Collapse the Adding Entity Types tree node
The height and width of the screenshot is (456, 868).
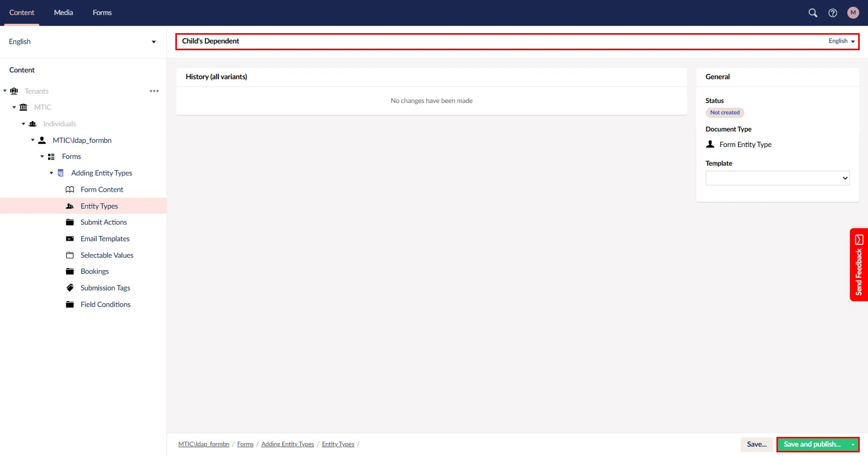[51, 173]
